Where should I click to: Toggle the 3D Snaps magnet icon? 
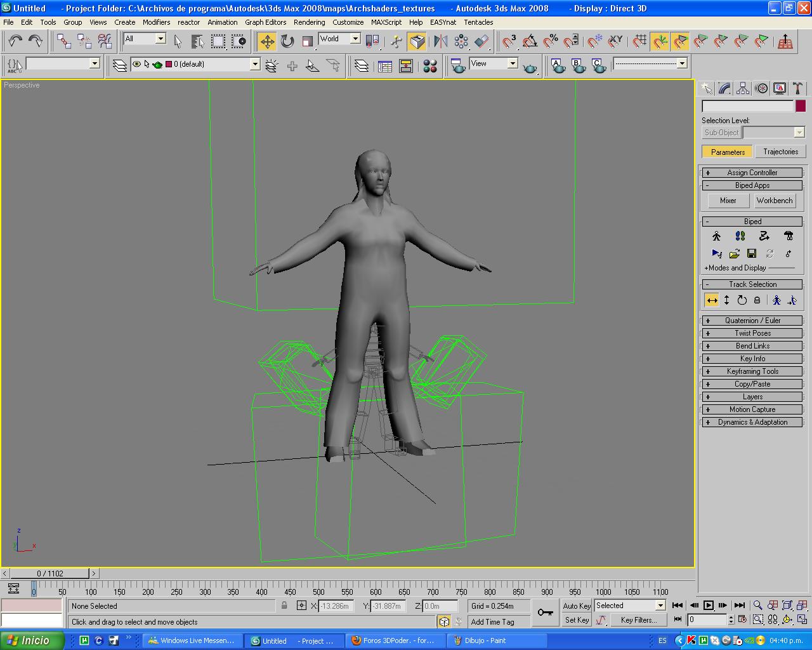(x=509, y=41)
